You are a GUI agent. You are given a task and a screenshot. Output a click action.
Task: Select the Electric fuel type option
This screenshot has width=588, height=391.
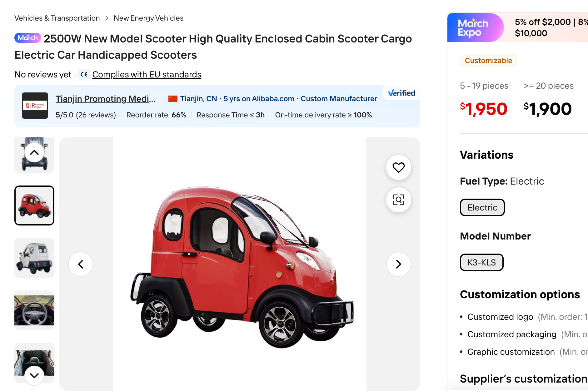[482, 207]
